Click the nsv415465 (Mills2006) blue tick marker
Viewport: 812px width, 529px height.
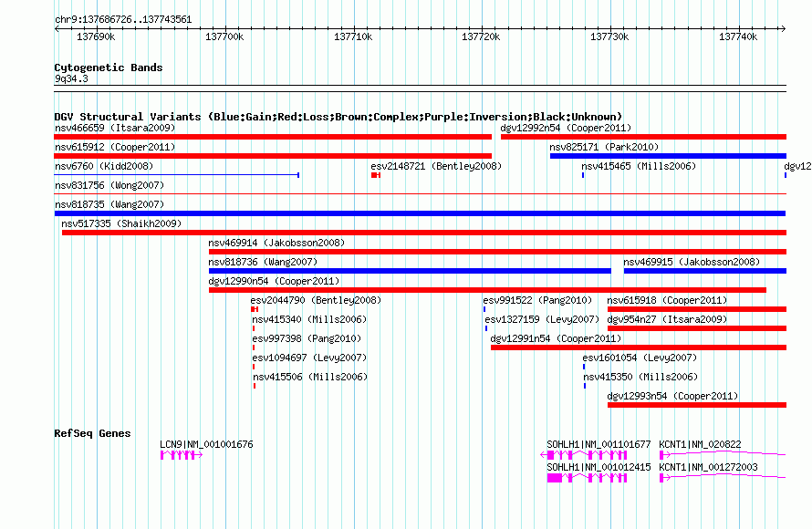coord(583,175)
